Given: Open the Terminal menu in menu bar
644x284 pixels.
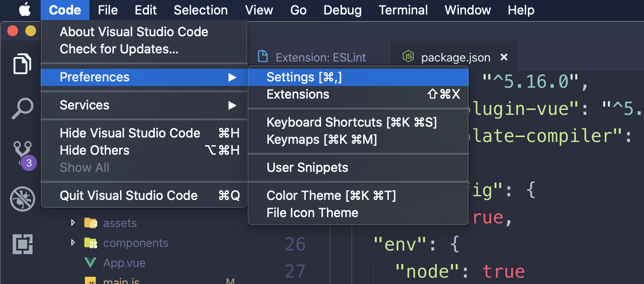Looking at the screenshot, I should [x=403, y=10].
